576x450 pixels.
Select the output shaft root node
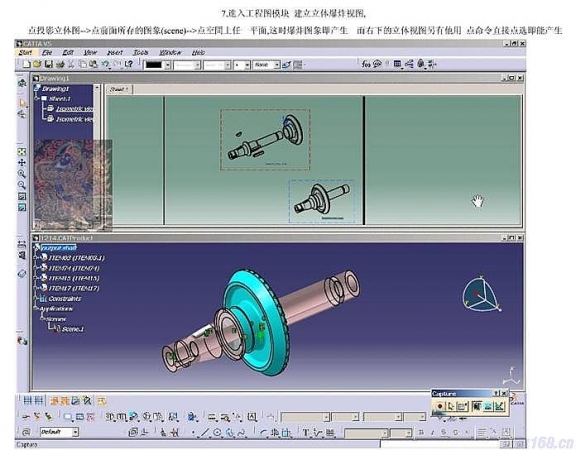point(59,248)
